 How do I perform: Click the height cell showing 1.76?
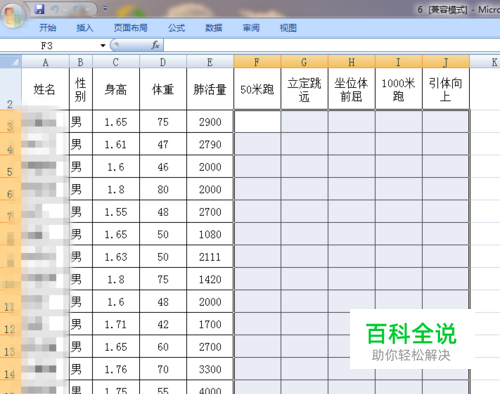[116, 369]
